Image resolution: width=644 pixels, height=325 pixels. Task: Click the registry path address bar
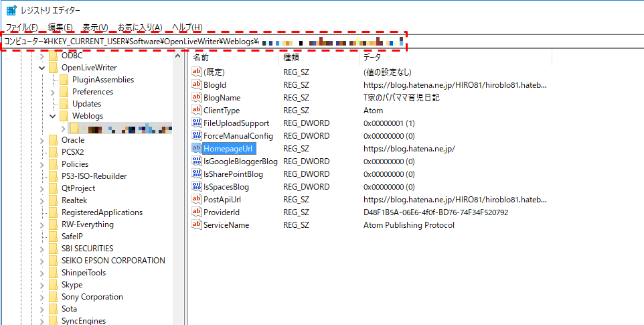coord(322,41)
